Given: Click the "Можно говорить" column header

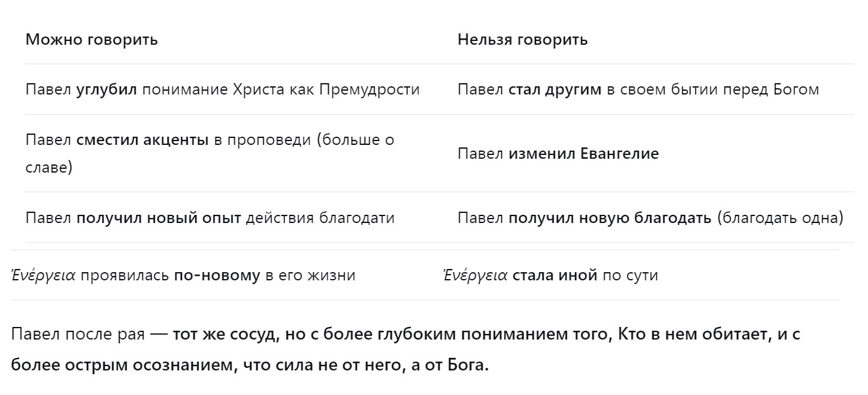Looking at the screenshot, I should (x=91, y=40).
